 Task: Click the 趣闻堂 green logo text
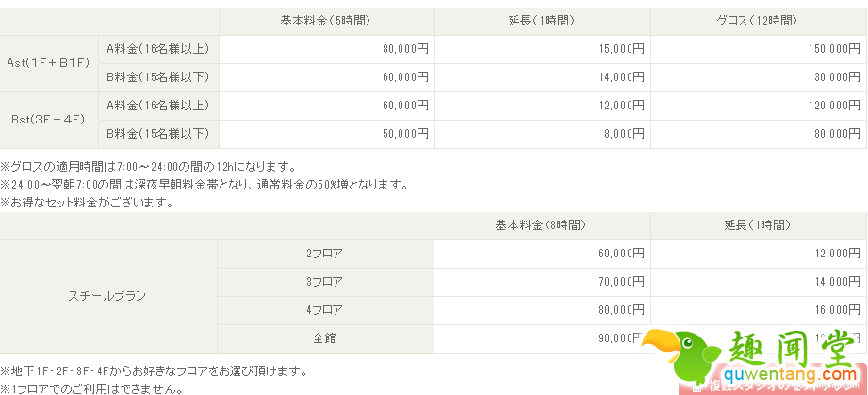795,349
